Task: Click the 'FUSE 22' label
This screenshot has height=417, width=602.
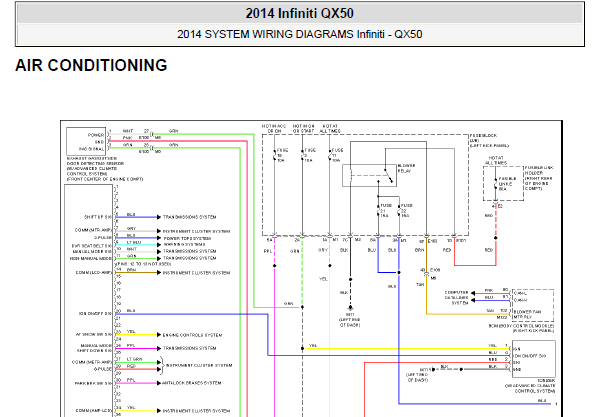Action: coord(406,210)
